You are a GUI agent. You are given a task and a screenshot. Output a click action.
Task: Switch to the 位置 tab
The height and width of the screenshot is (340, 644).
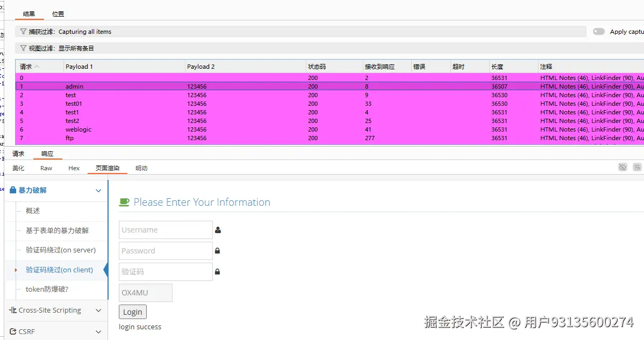(58, 14)
